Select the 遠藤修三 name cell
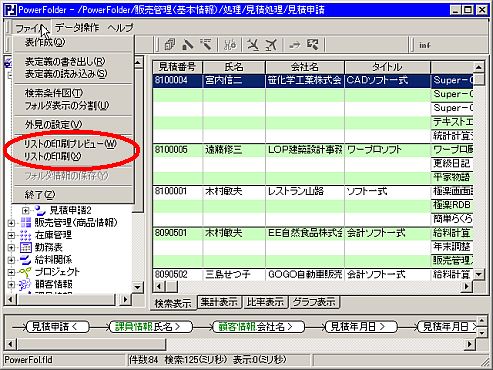Screen dimensions: 493x370 [234, 150]
